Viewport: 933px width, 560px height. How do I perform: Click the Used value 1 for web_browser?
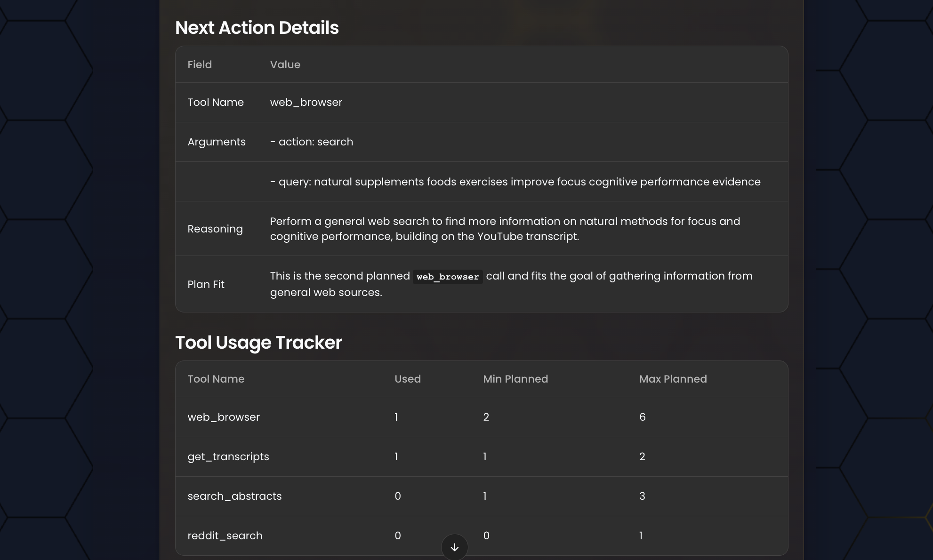[396, 417]
